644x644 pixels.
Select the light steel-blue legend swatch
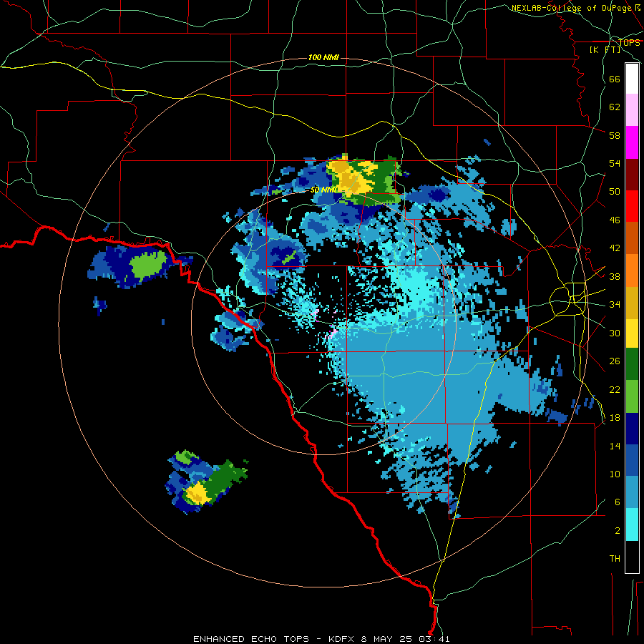pos(632,493)
